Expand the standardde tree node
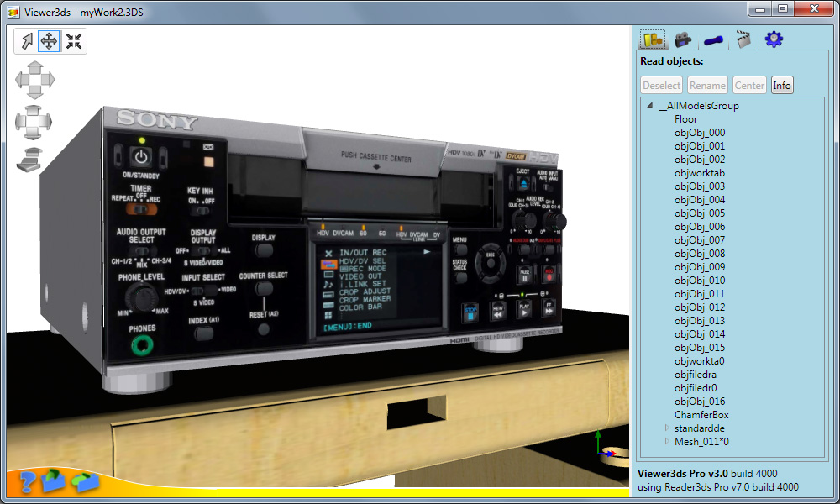This screenshot has height=504, width=840. point(667,428)
